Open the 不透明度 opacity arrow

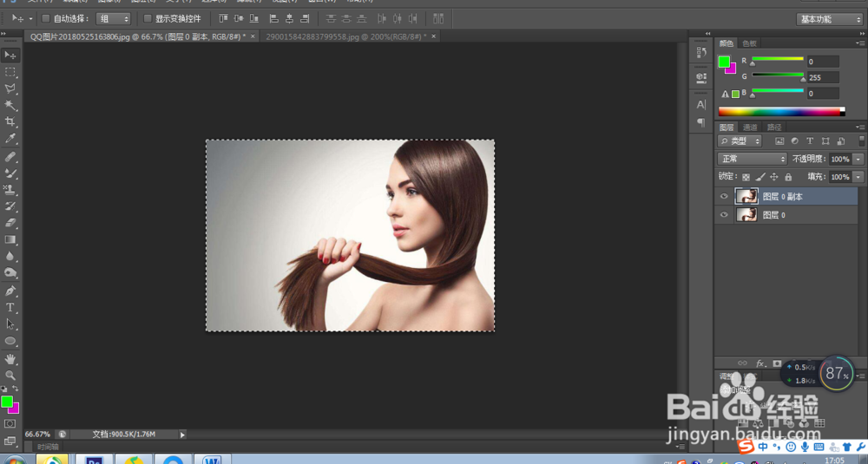click(858, 159)
